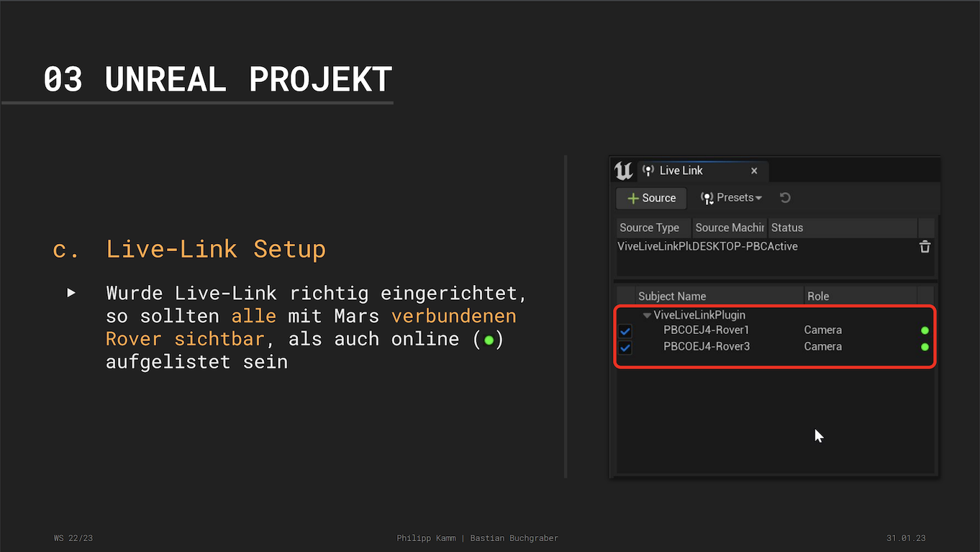Click the undo arrow icon beside Presets
This screenshot has height=552, width=980.
click(x=785, y=198)
